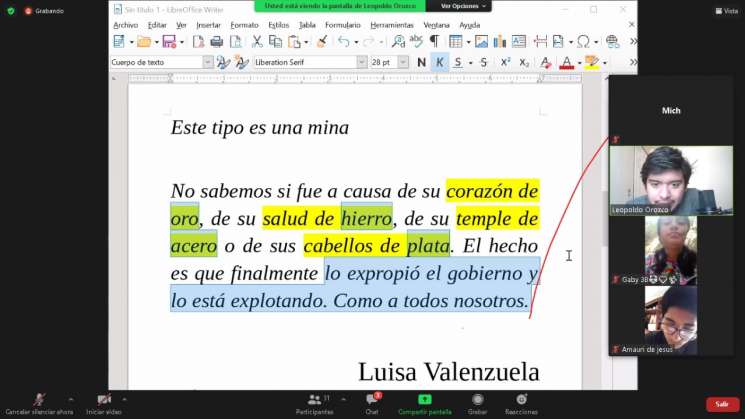Click the horizontal ruler above document
This screenshot has width=745, height=419.
pos(355,78)
